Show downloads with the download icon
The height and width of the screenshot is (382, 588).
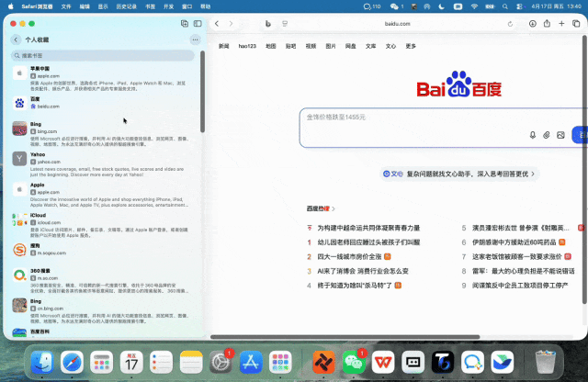(x=533, y=24)
